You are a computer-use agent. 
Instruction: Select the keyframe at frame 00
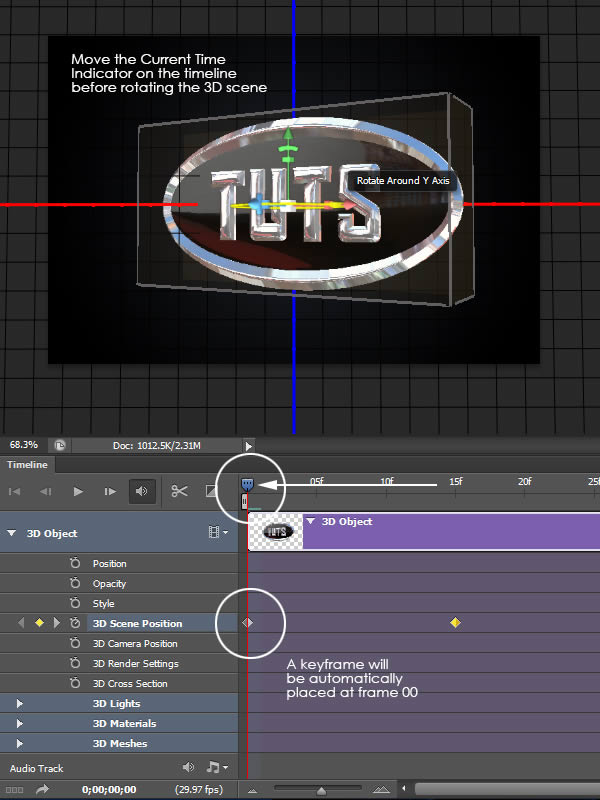pyautogui.click(x=247, y=622)
